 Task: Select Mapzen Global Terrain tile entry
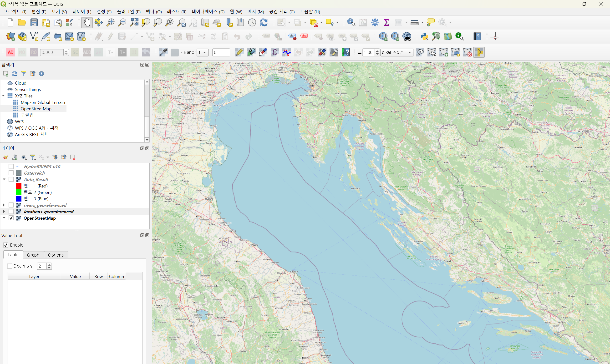coord(43,102)
